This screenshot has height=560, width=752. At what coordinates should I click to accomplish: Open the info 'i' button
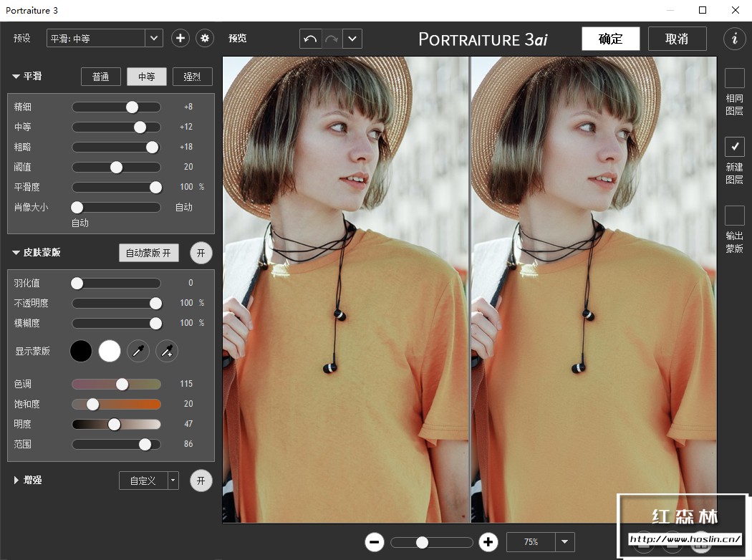pyautogui.click(x=734, y=39)
